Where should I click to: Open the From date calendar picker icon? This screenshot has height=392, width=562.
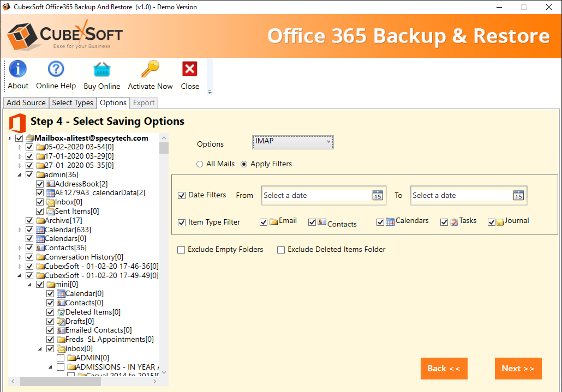(378, 196)
